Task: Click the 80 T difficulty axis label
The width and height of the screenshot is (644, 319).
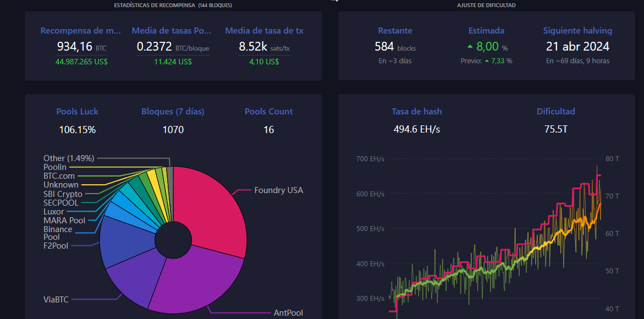Action: pyautogui.click(x=612, y=158)
